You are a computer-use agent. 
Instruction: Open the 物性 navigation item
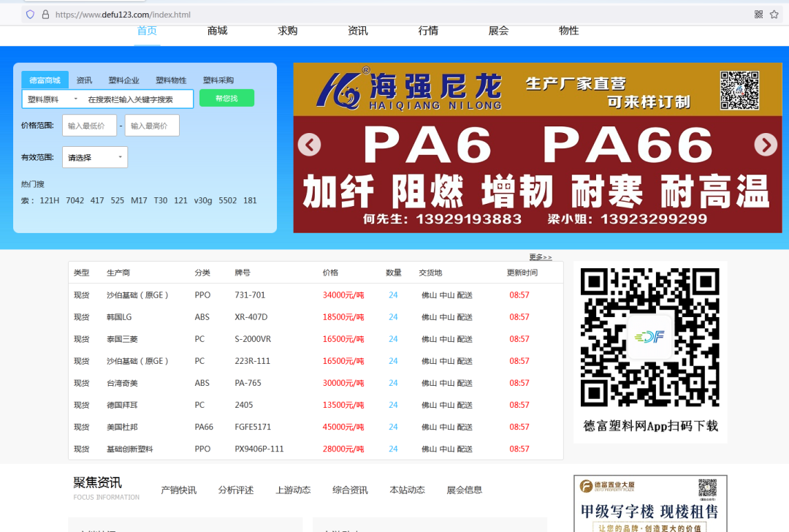click(568, 31)
